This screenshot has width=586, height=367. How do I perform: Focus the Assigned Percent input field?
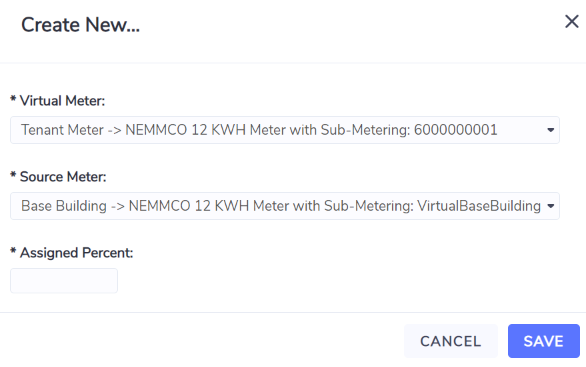coord(64,281)
